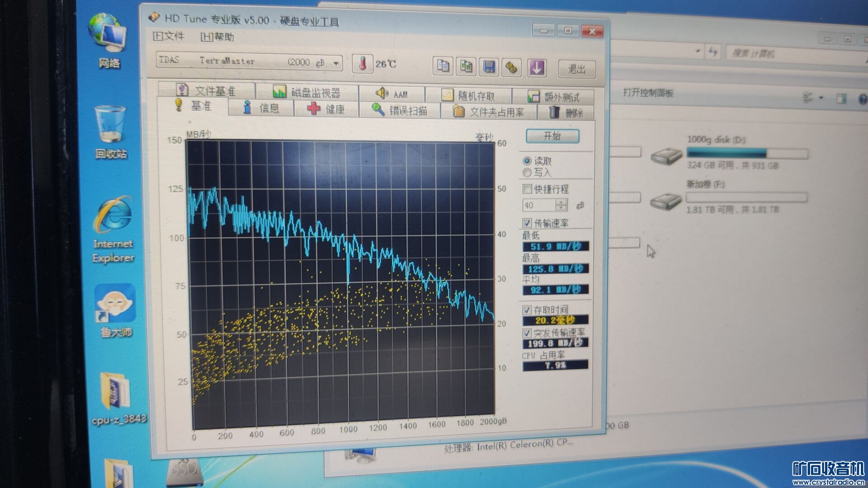This screenshot has height=488, width=868.
Task: Click 平均 92.1 MB/秒 value
Action: pos(556,290)
